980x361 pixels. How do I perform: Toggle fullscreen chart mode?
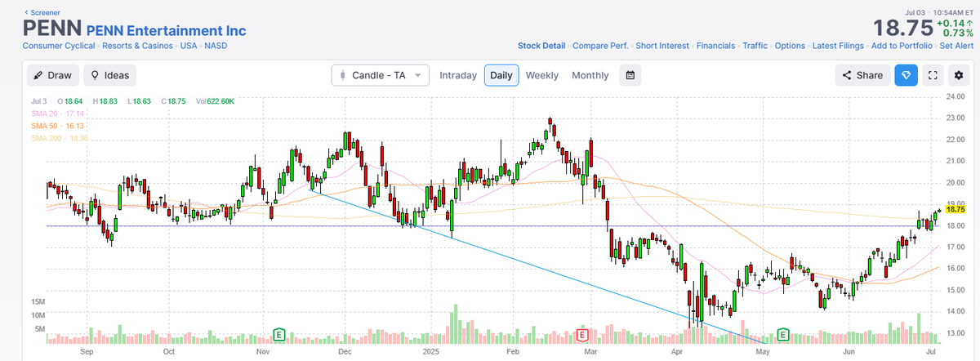coord(933,75)
